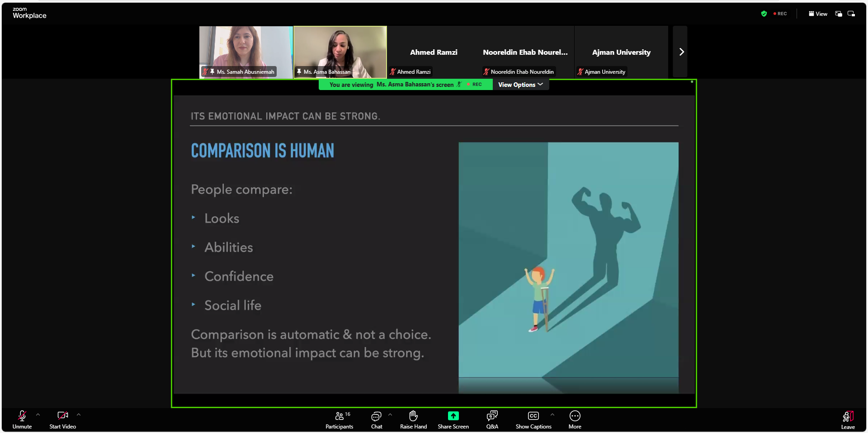This screenshot has width=868, height=433.
Task: Select Ahmed Ramzi's participant tile
Action: (434, 52)
